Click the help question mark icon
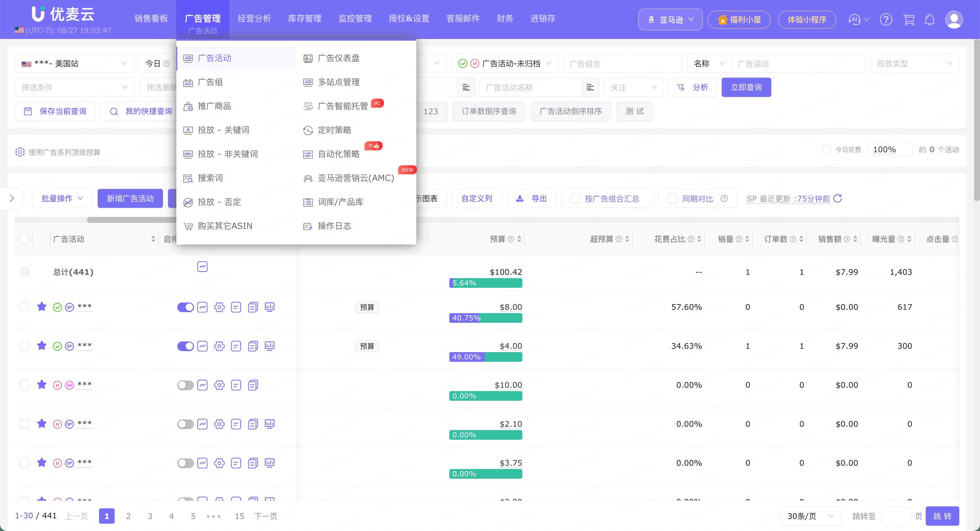The image size is (980, 531). point(886,19)
